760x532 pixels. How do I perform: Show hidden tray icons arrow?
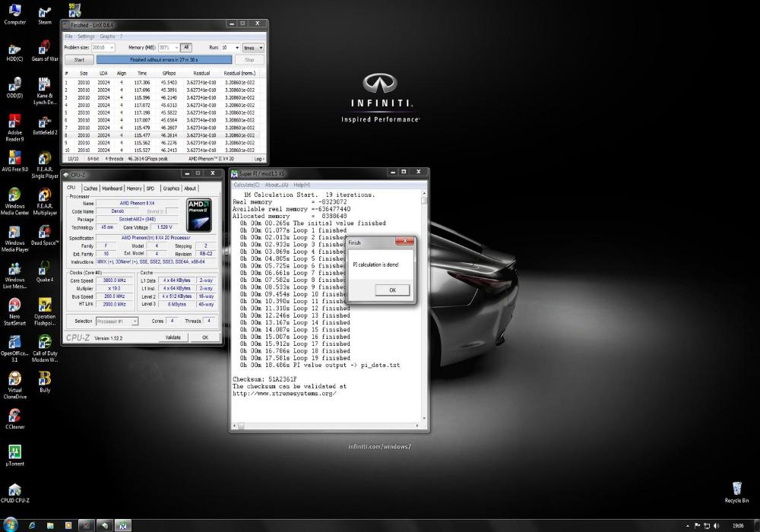(x=688, y=526)
